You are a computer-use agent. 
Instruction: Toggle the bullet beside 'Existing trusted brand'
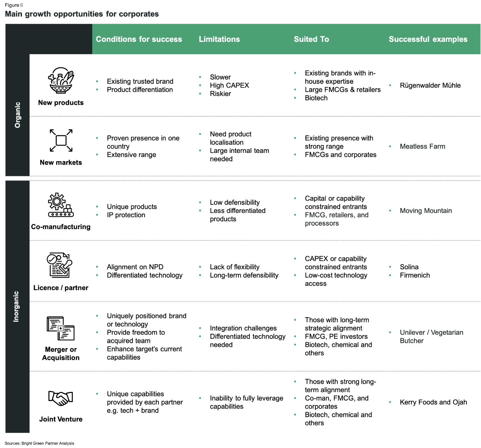[x=97, y=81]
